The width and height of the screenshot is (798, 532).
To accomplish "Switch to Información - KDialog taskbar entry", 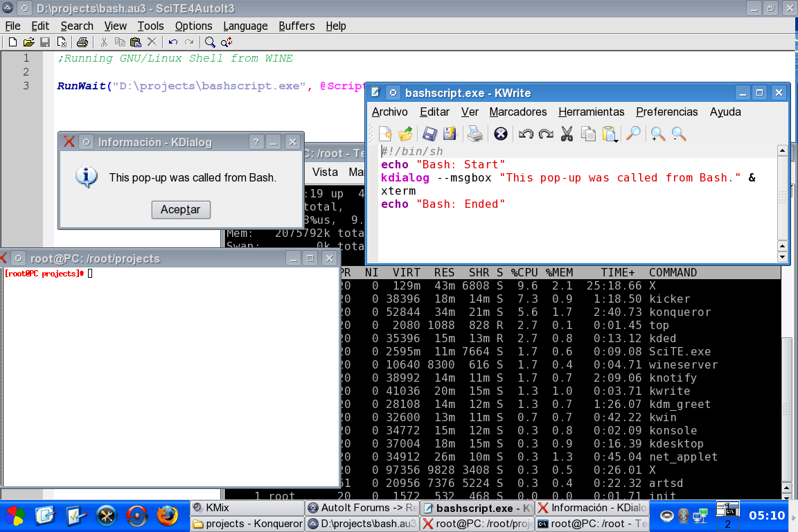I will click(592, 508).
